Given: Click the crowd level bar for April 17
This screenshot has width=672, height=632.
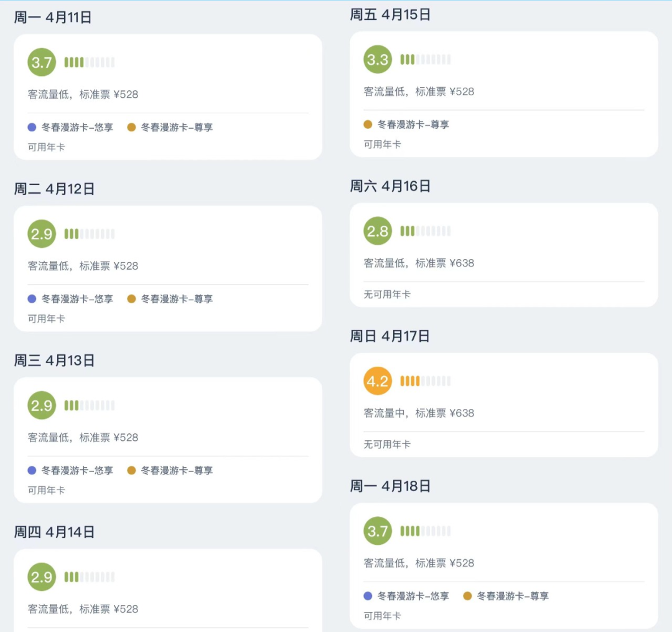Looking at the screenshot, I should click(x=425, y=381).
